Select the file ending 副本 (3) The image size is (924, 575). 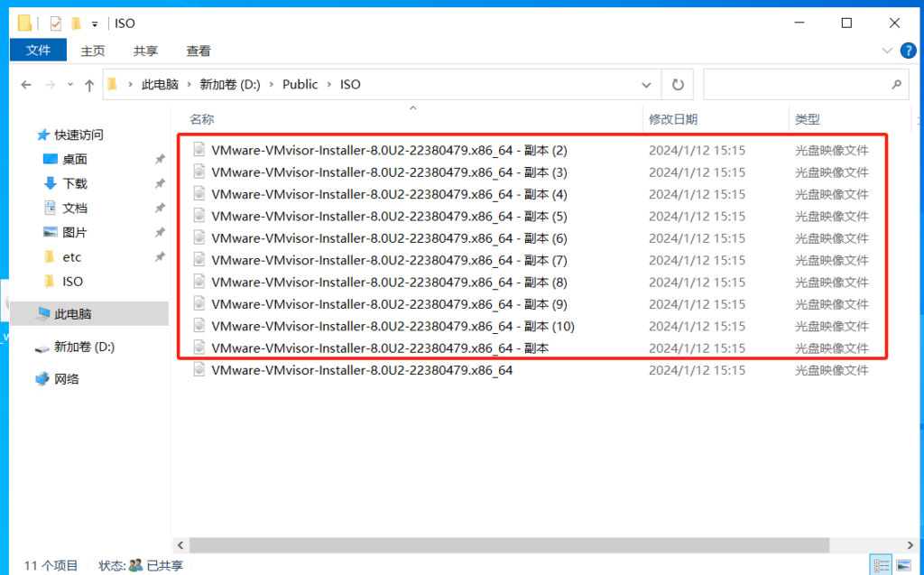click(389, 172)
